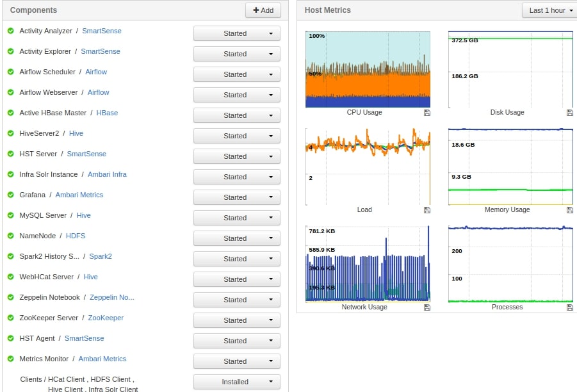This screenshot has height=392, width=577.
Task: Open the HBase service link
Action: pos(107,113)
